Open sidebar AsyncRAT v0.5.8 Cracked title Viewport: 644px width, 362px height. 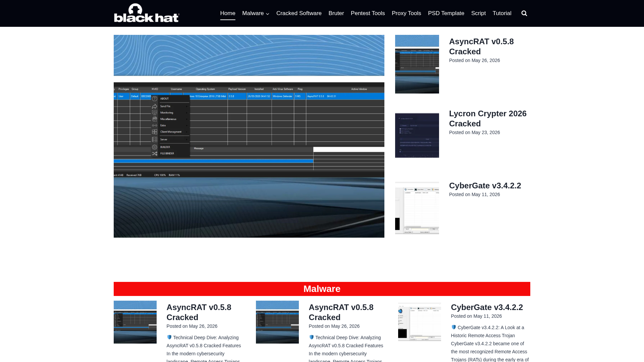pyautogui.click(x=481, y=47)
